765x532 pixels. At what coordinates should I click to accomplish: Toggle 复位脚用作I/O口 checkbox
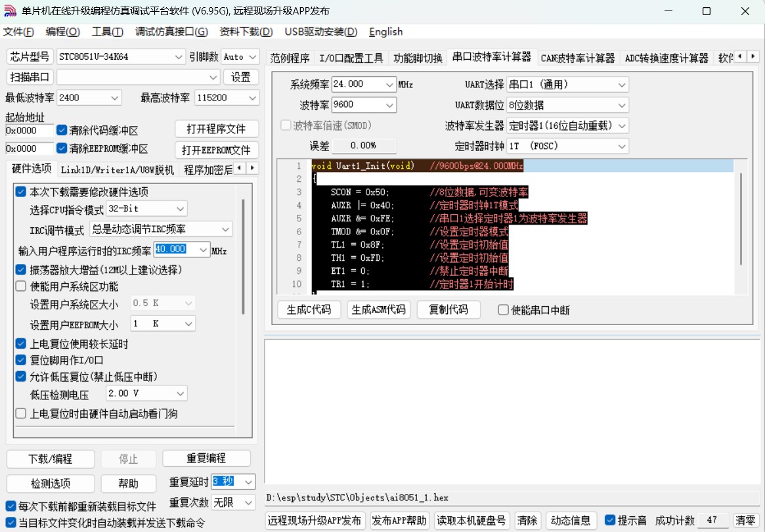click(x=21, y=360)
